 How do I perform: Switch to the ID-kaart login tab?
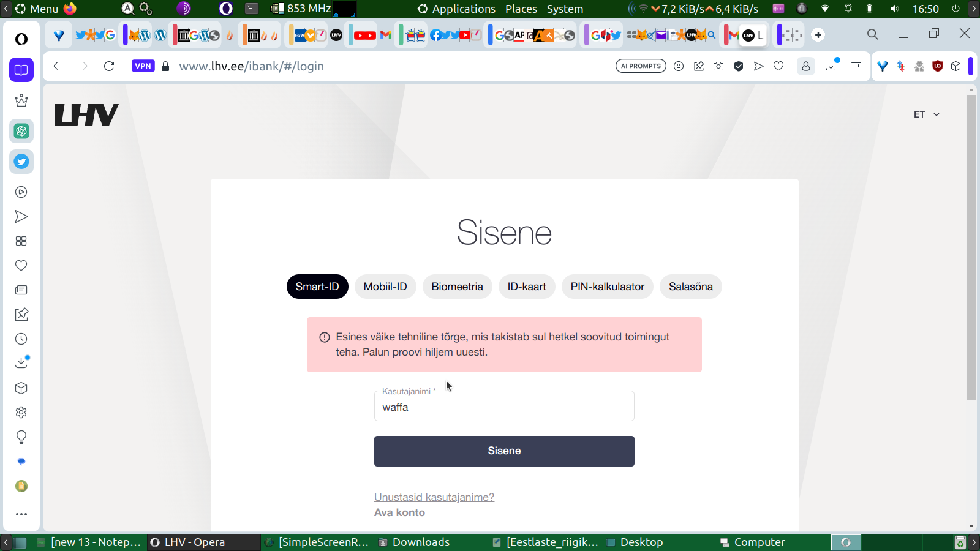coord(527,287)
